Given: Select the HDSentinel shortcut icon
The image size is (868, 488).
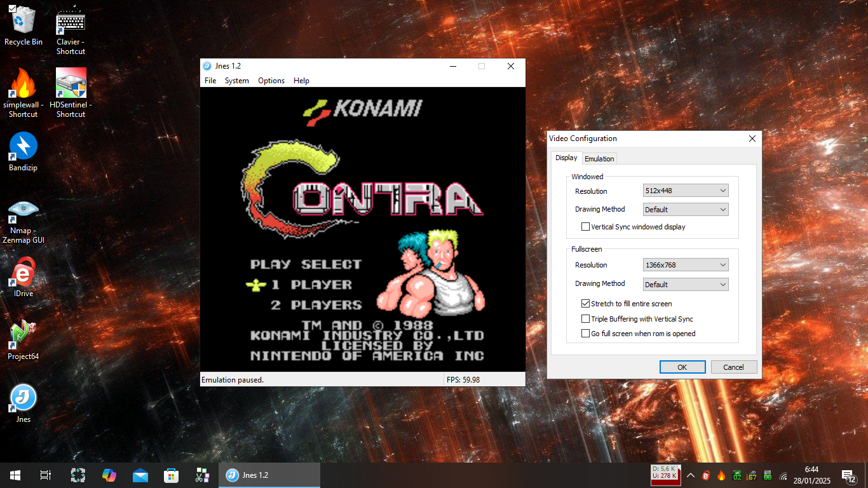Looking at the screenshot, I should click(x=71, y=93).
